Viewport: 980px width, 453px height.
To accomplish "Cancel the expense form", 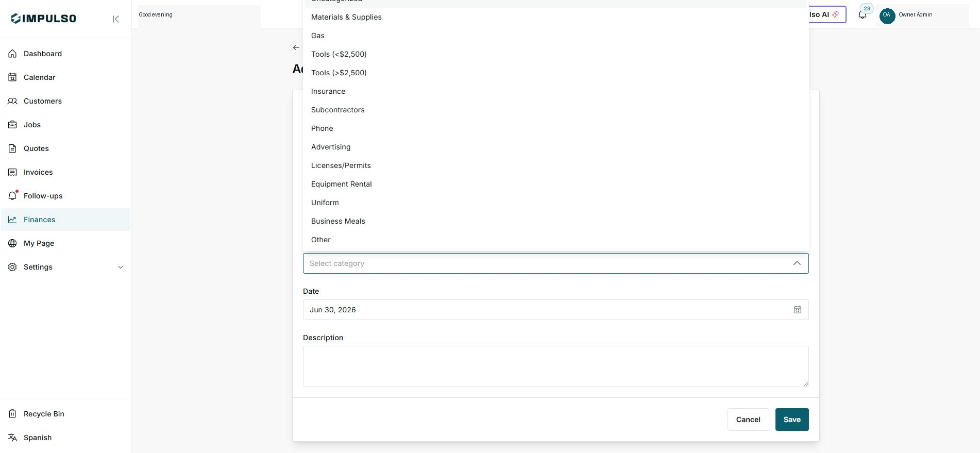I will click(x=748, y=420).
